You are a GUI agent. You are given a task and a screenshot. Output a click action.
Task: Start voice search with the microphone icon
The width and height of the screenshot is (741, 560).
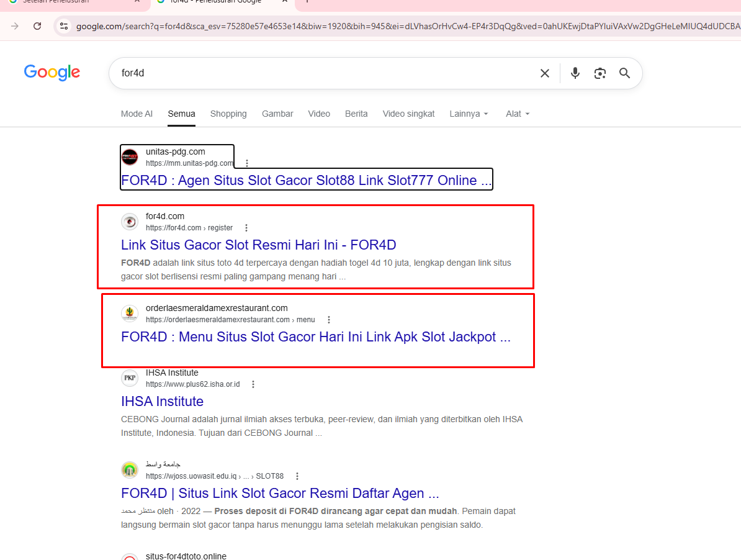click(x=575, y=73)
